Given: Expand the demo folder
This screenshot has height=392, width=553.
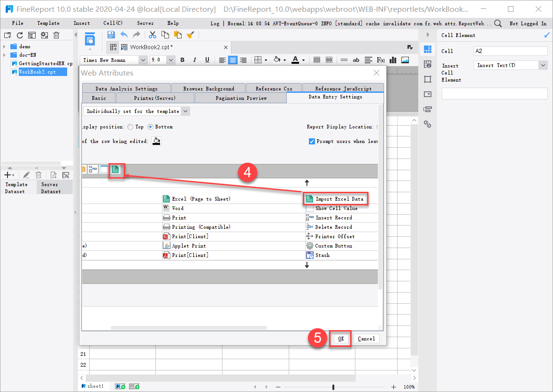Looking at the screenshot, I should pyautogui.click(x=4, y=46).
